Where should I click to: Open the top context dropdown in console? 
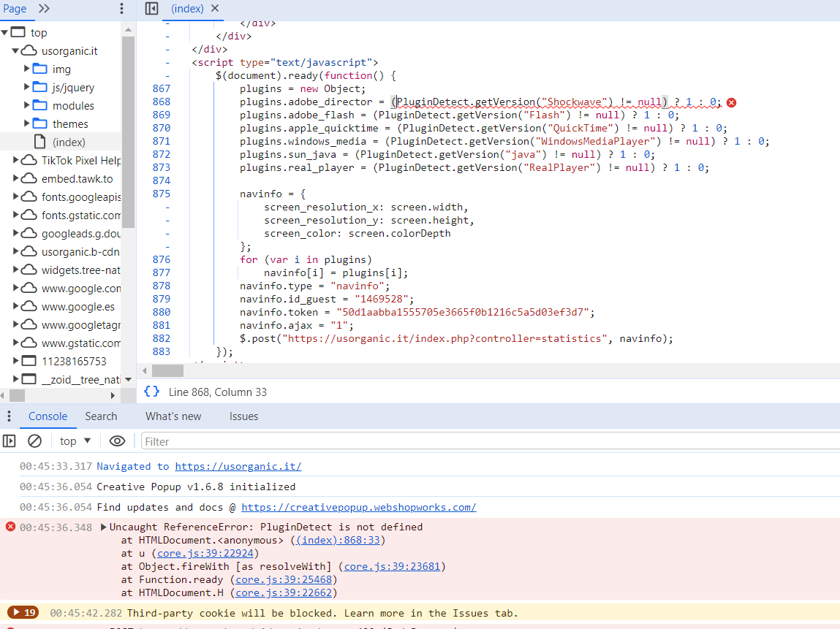(x=75, y=441)
